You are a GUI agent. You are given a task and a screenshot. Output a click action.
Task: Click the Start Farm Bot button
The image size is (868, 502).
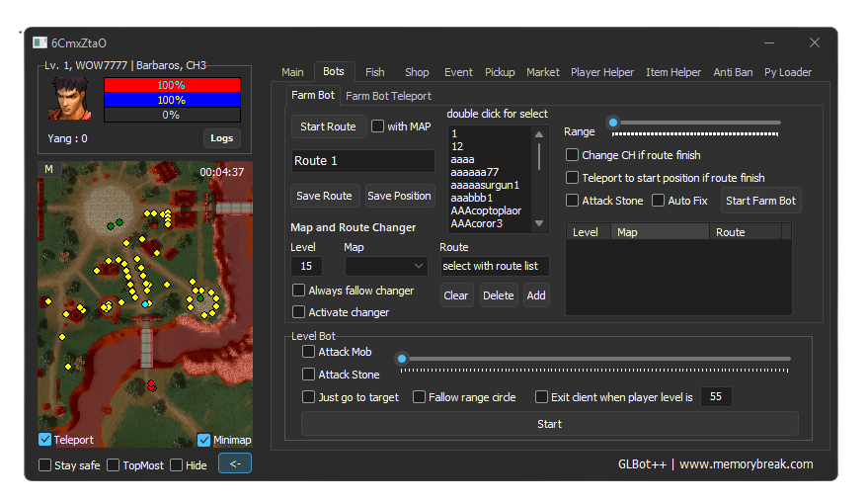tap(760, 201)
